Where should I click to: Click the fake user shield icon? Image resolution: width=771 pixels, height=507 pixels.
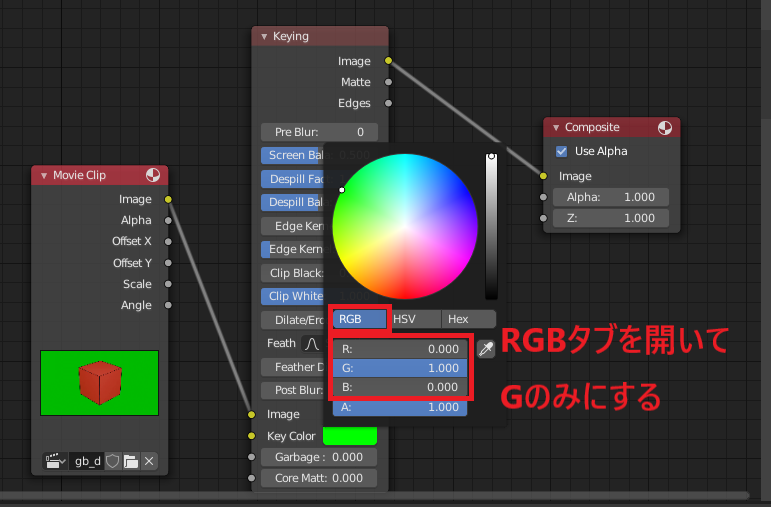(113, 461)
